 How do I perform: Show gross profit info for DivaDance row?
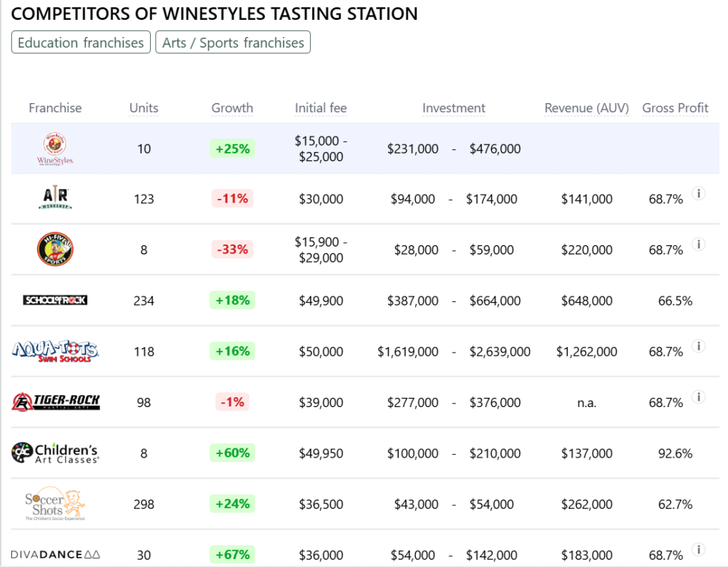tap(699, 549)
